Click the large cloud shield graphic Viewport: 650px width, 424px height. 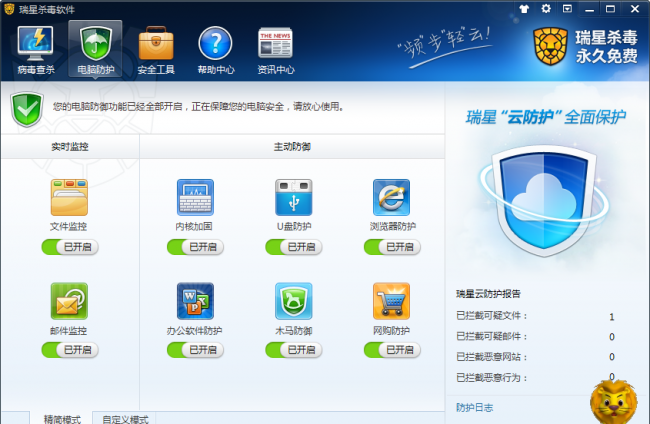point(544,201)
